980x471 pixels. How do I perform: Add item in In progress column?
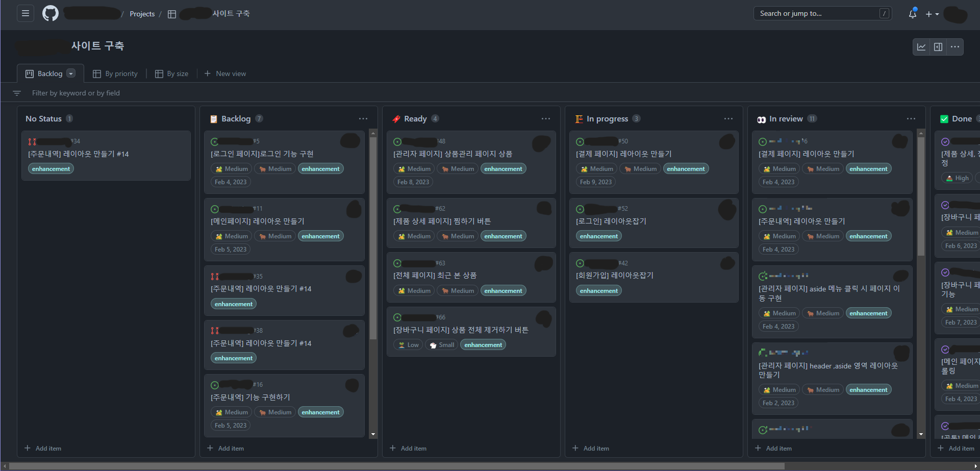[591, 448]
